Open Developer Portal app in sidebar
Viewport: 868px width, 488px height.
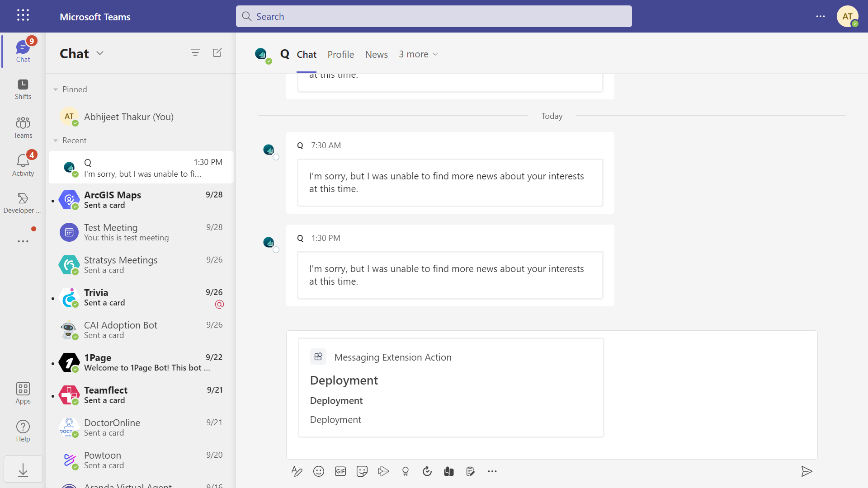click(22, 203)
